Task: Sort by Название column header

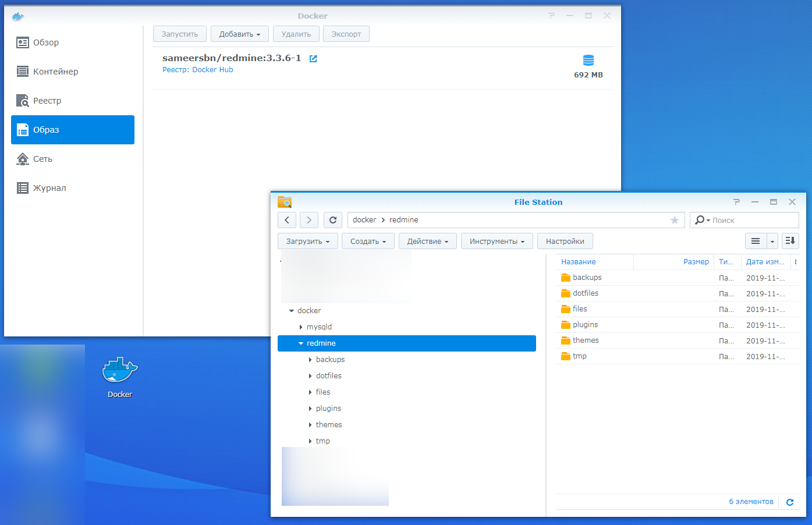Action: pos(594,262)
